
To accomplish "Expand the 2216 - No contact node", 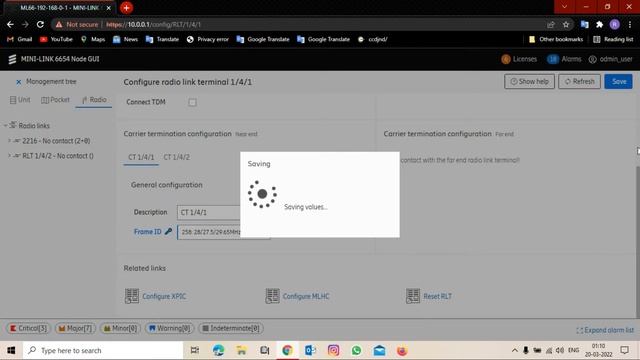I will tap(9, 140).
